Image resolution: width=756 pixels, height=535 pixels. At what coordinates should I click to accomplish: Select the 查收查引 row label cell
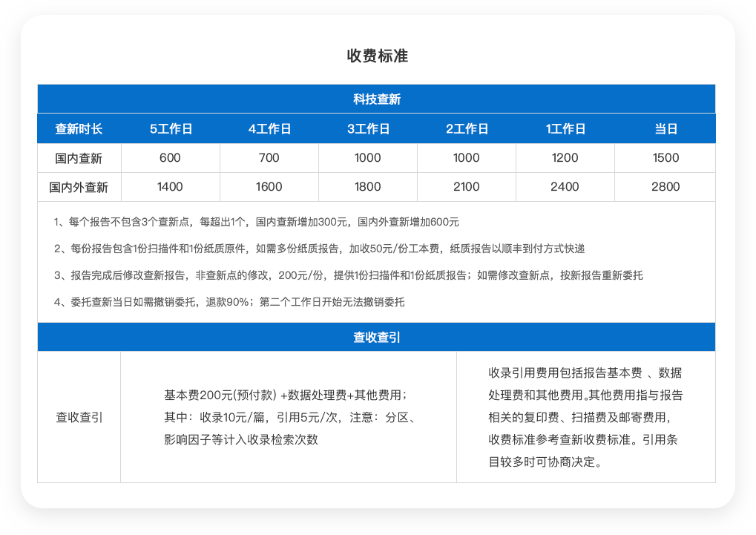79,417
